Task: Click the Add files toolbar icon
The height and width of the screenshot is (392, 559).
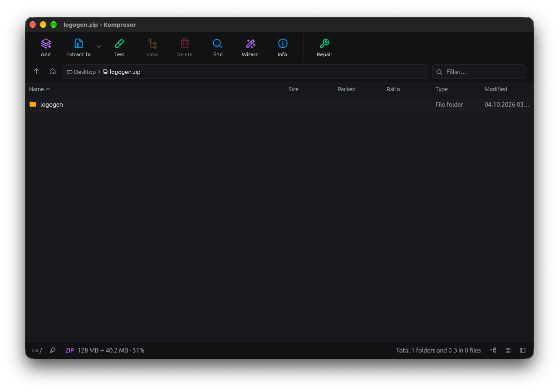Action: pos(46,44)
